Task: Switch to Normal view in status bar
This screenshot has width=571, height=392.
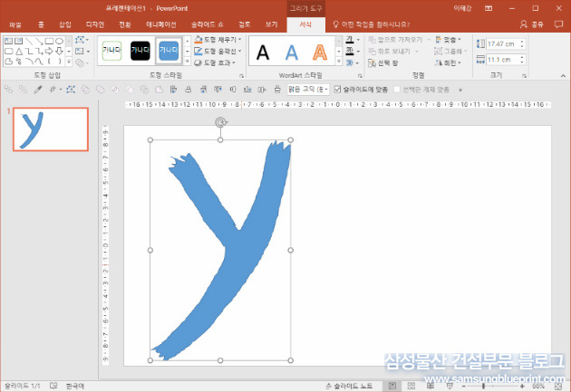Action: coord(392,386)
